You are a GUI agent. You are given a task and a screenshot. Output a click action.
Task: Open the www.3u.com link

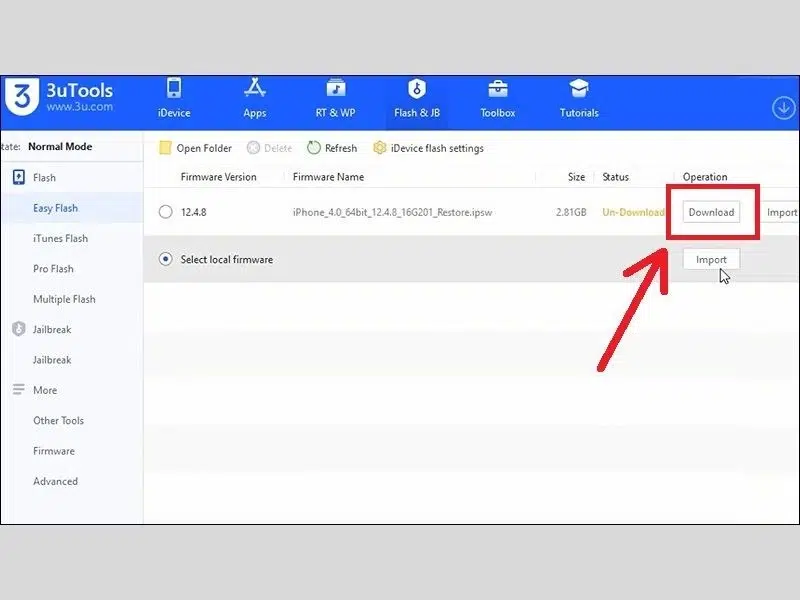(x=80, y=107)
